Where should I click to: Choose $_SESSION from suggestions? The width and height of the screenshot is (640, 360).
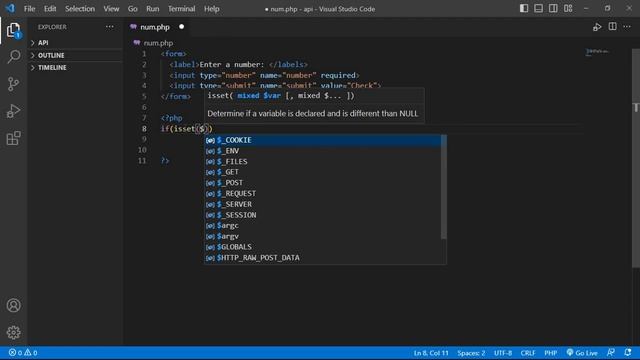[323, 215]
